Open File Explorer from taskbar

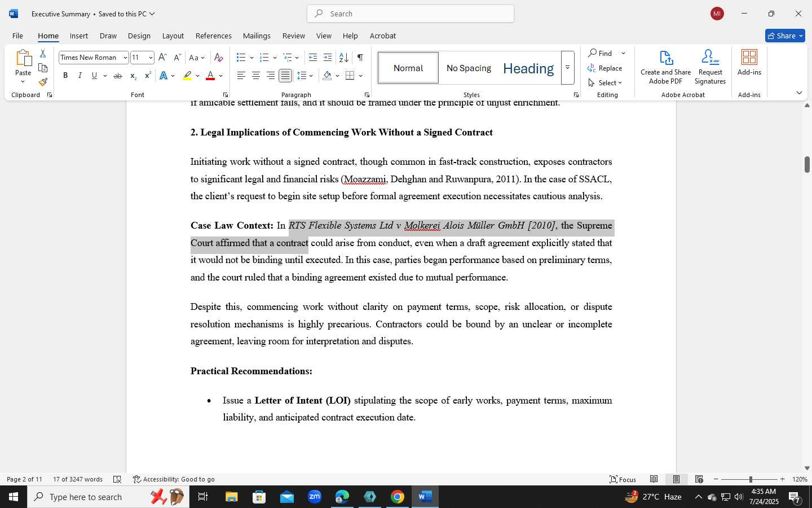(231, 497)
